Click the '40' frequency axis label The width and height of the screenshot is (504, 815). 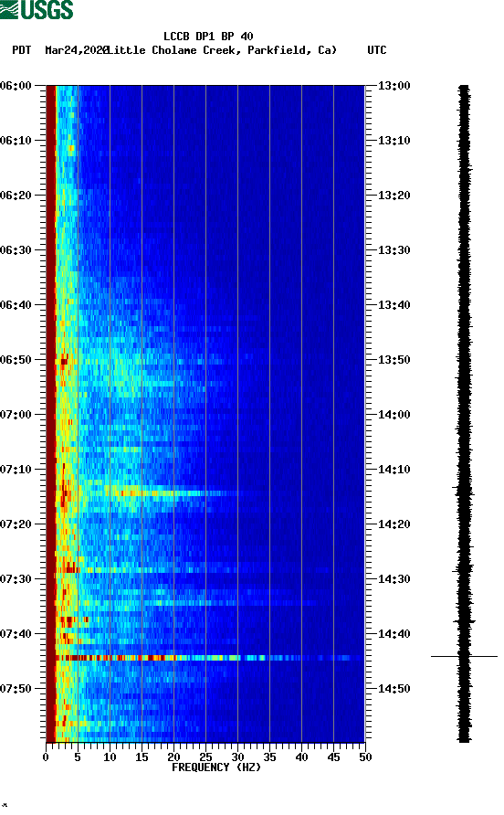[x=301, y=757]
